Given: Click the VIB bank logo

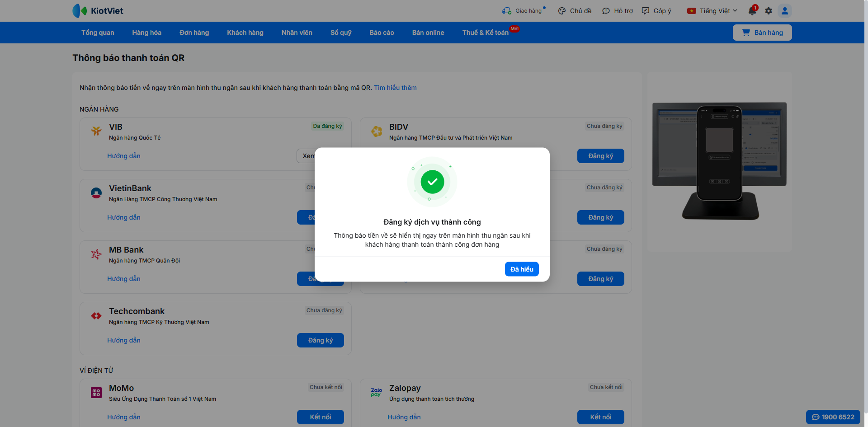Looking at the screenshot, I should (96, 131).
